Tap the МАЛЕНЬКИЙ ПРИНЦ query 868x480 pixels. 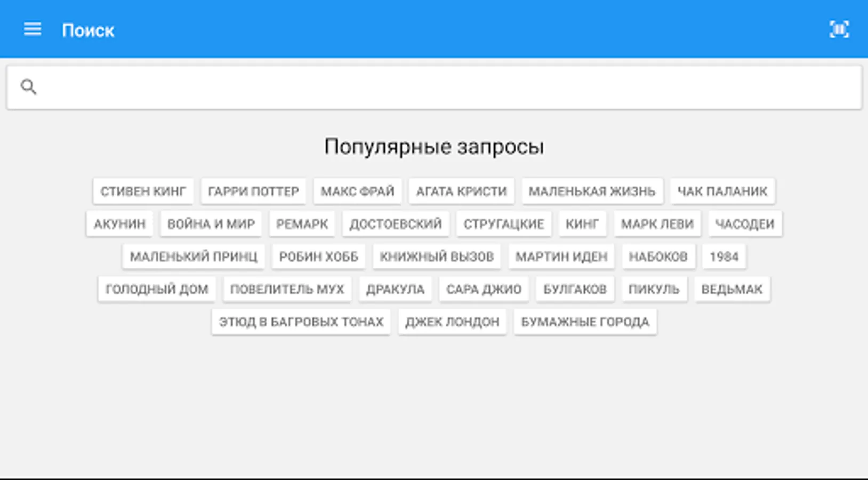(x=194, y=257)
